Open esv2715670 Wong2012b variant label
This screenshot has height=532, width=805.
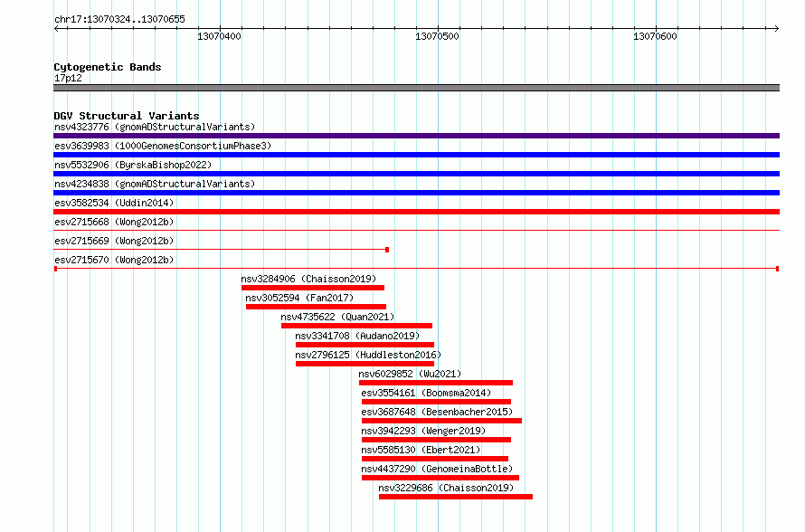(114, 260)
